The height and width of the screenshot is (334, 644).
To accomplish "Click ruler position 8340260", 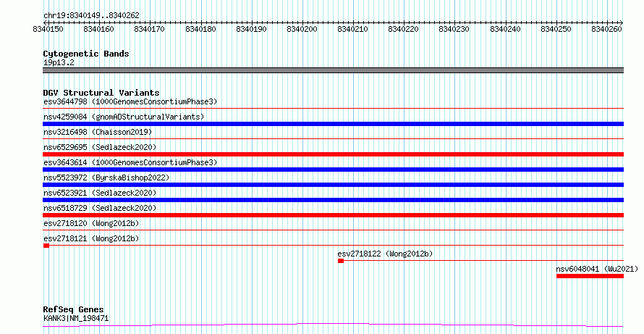I will pyautogui.click(x=607, y=29).
